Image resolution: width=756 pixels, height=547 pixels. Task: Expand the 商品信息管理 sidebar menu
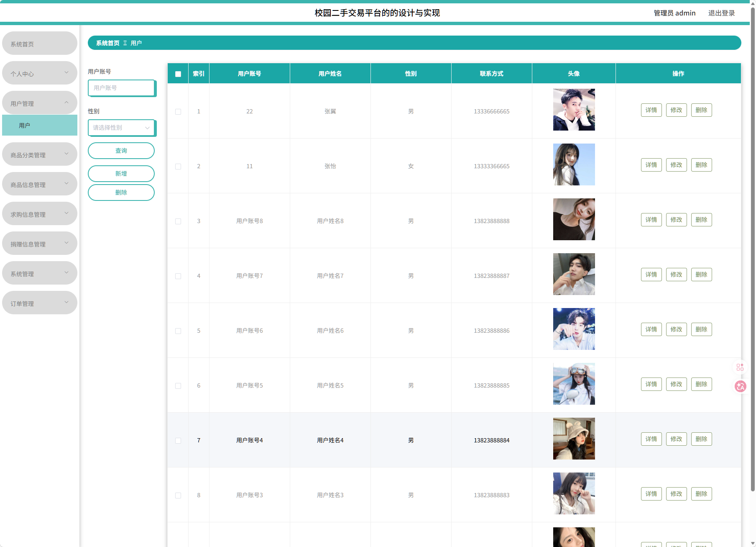click(x=40, y=184)
